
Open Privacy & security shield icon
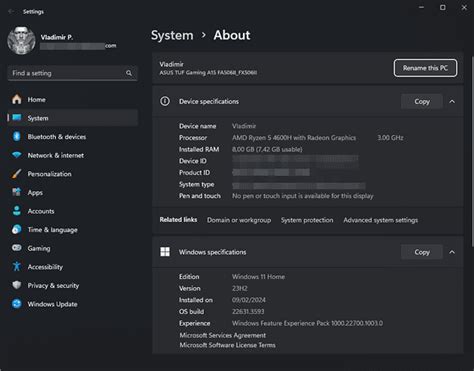coord(17,285)
